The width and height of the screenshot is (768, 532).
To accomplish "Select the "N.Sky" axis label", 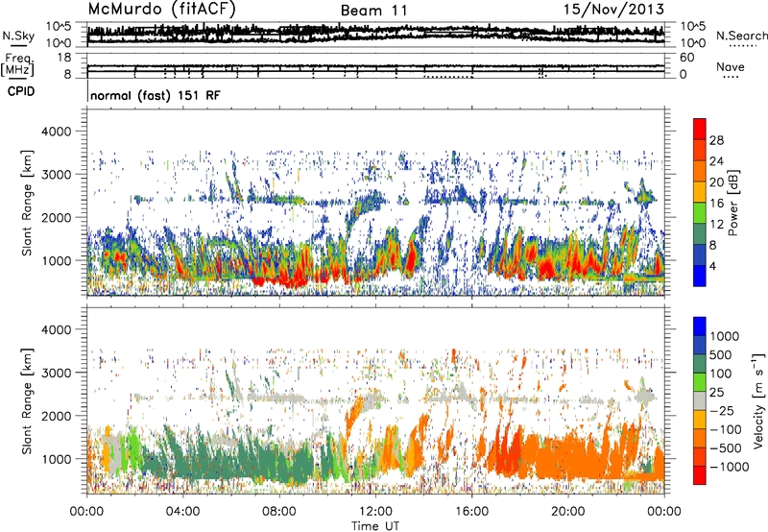I will click(18, 36).
